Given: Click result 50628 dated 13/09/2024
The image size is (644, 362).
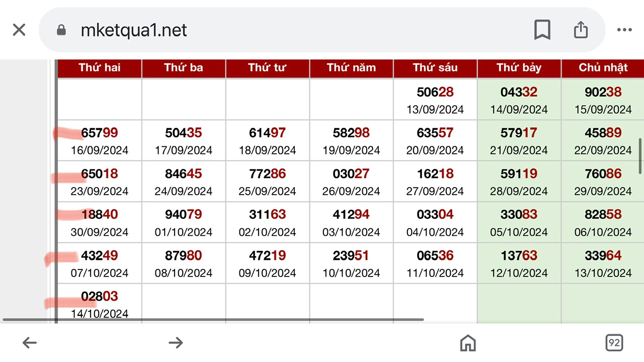Looking at the screenshot, I should [x=435, y=100].
